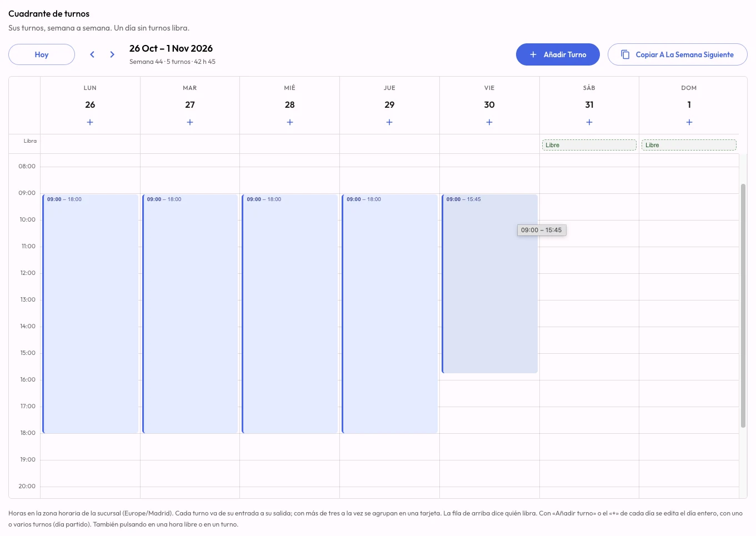Click the calendar's vertical scrollbar thumb
Image resolution: width=756 pixels, height=536 pixels.
(x=743, y=305)
